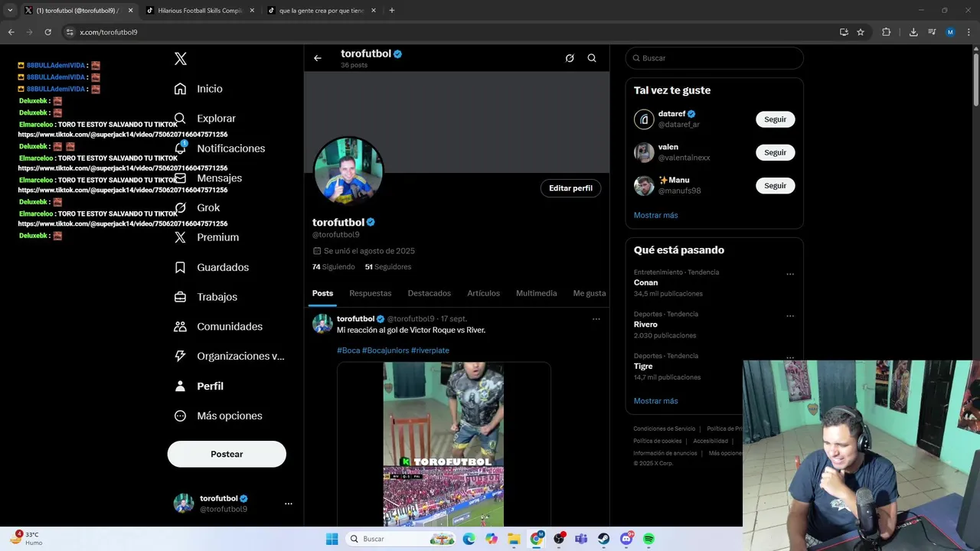Open Premium in the sidebar
Image resolution: width=980 pixels, height=551 pixels.
click(207, 237)
